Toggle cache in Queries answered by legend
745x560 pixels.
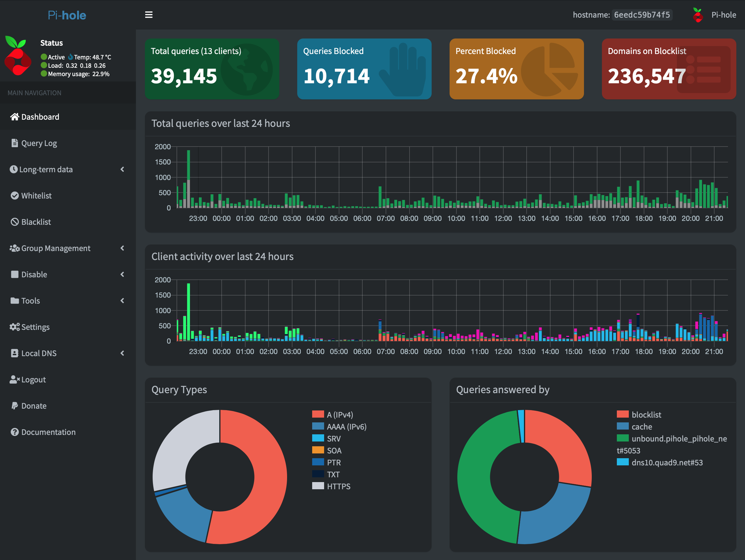pyautogui.click(x=634, y=426)
